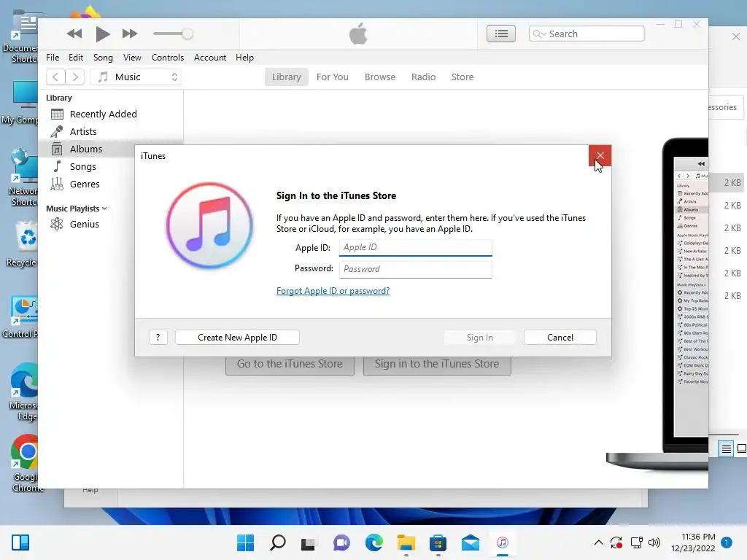Open the Microsoft Edge desktop shortcut

click(24, 393)
